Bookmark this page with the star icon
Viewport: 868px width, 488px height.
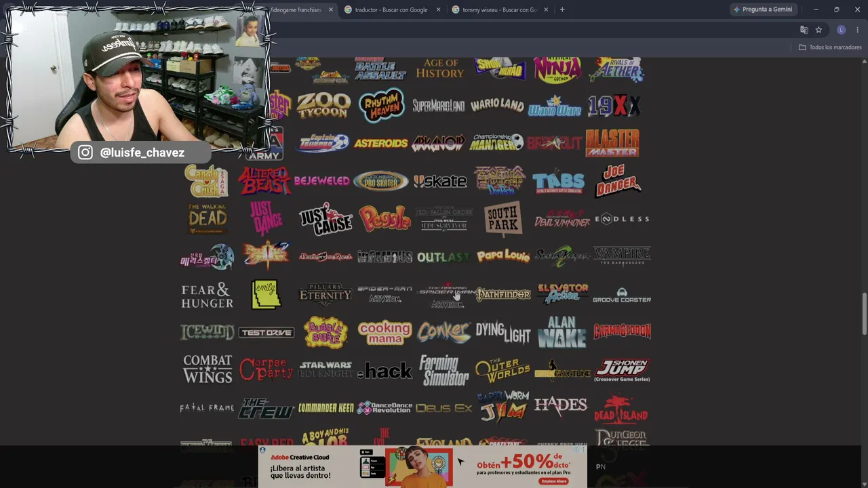(818, 30)
